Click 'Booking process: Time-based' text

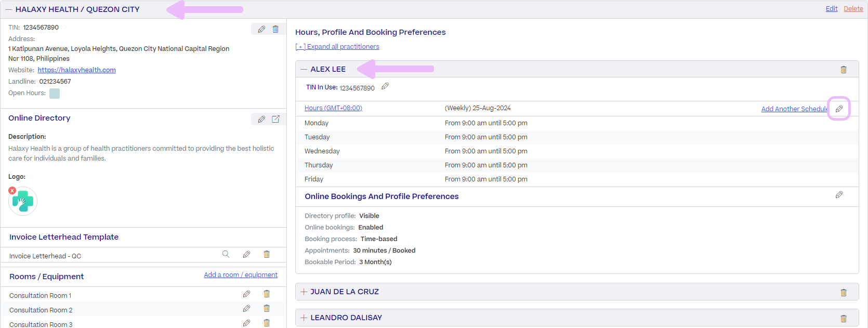[x=351, y=239]
